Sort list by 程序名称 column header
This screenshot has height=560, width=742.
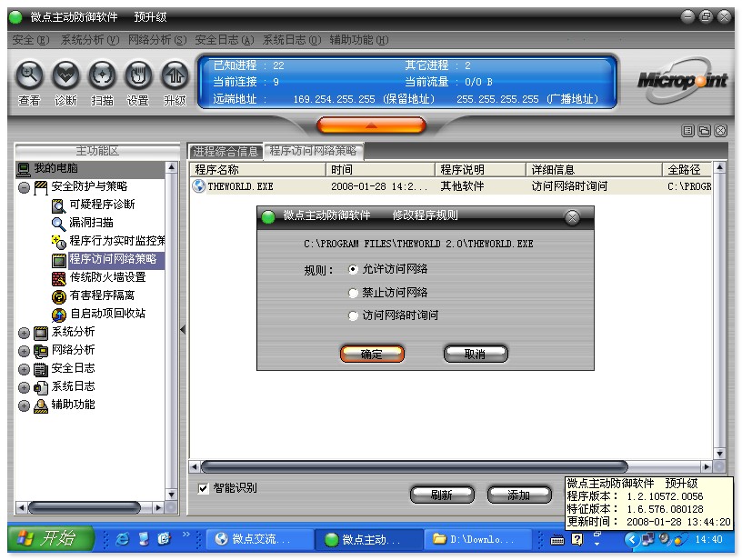point(258,169)
